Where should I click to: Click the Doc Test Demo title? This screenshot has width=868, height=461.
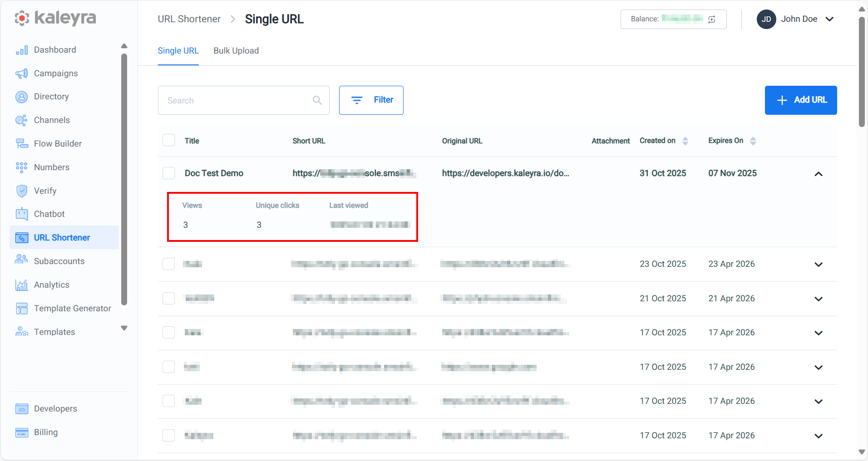pos(214,173)
